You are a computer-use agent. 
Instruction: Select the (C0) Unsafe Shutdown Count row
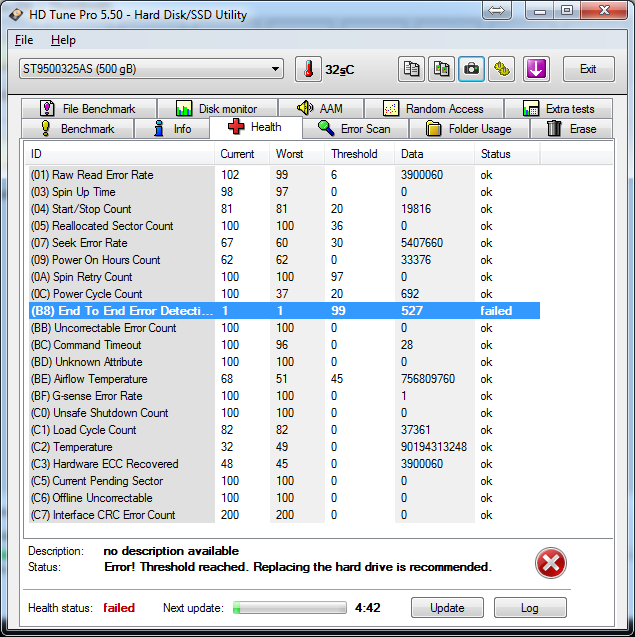(x=284, y=413)
